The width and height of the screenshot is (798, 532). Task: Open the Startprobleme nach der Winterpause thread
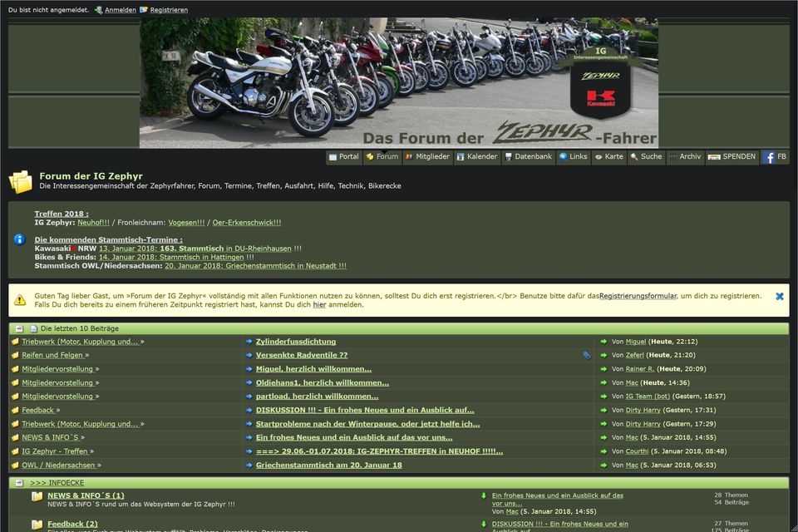click(367, 424)
